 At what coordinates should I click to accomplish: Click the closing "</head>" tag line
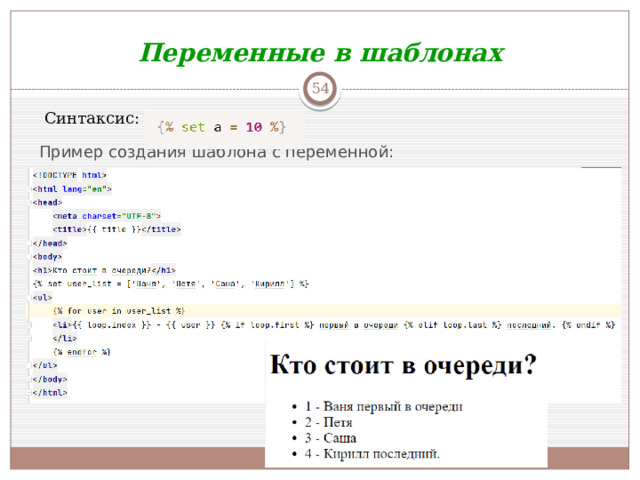point(50,243)
